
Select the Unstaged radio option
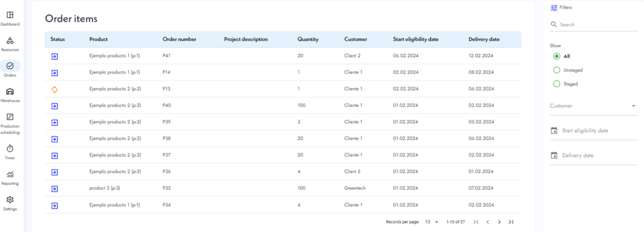(557, 70)
